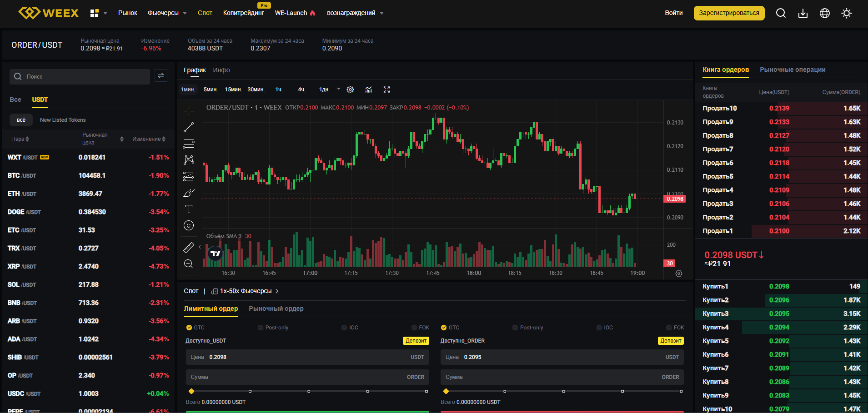Select the 15мин. timeframe

(233, 90)
